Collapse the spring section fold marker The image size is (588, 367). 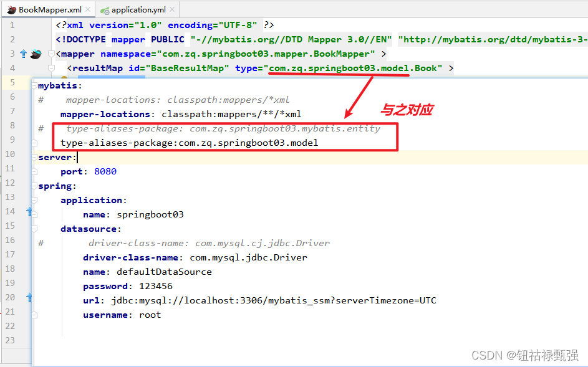coord(33,186)
